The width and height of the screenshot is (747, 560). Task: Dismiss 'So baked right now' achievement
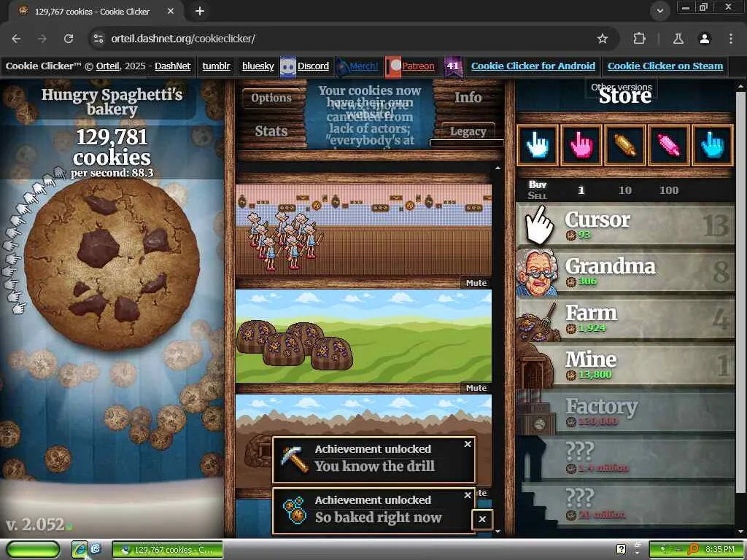pyautogui.click(x=468, y=495)
